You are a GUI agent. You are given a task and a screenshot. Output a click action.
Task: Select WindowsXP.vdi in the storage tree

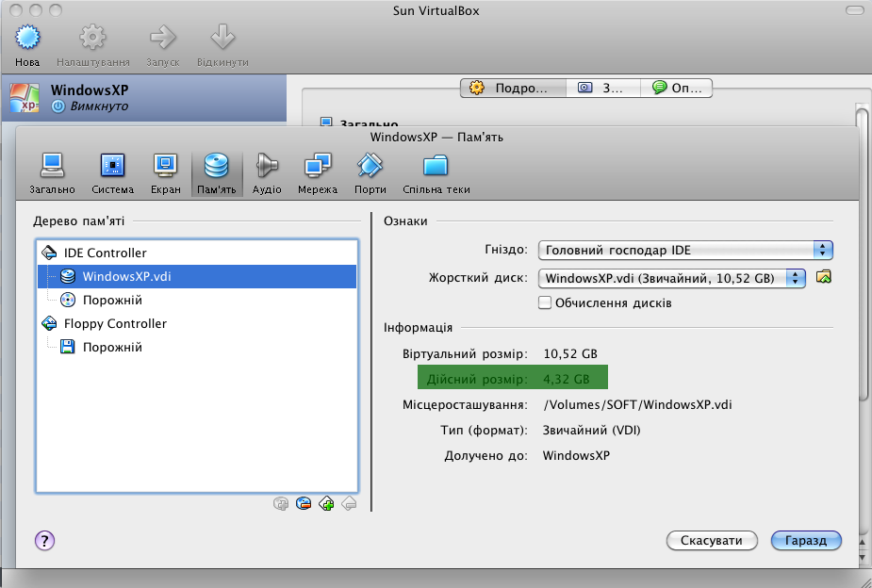197,276
